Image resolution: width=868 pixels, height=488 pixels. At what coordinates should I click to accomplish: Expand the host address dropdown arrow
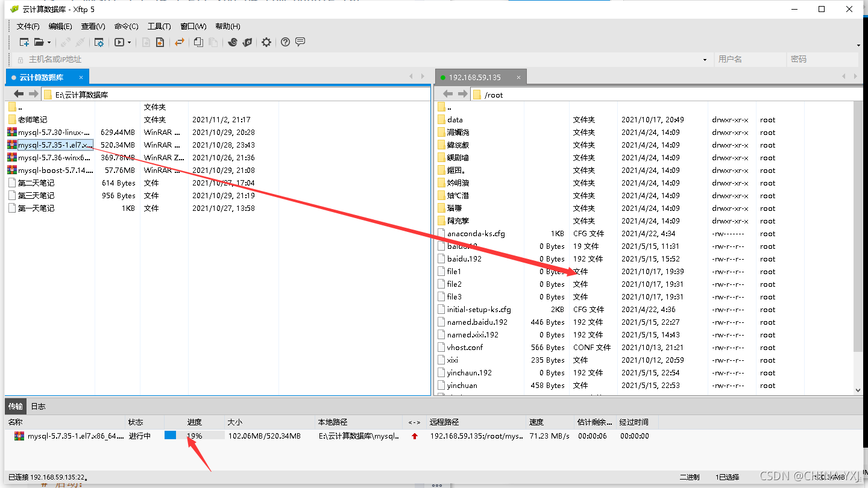pos(705,60)
